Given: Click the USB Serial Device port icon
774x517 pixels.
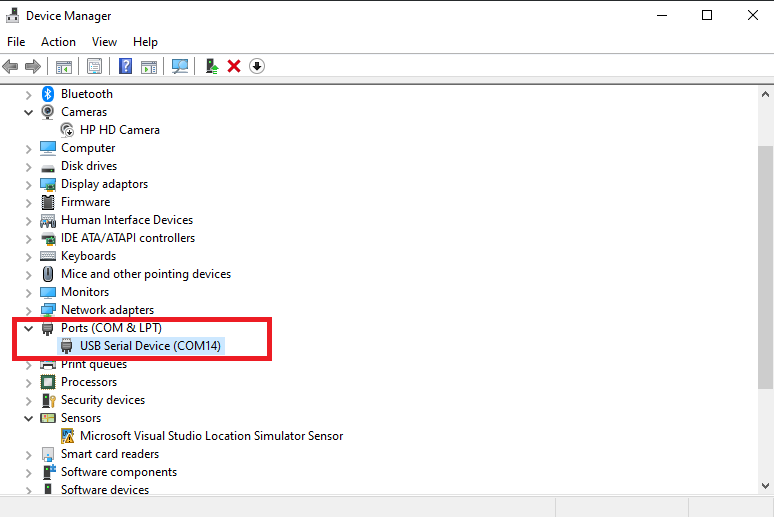Looking at the screenshot, I should click(67, 346).
